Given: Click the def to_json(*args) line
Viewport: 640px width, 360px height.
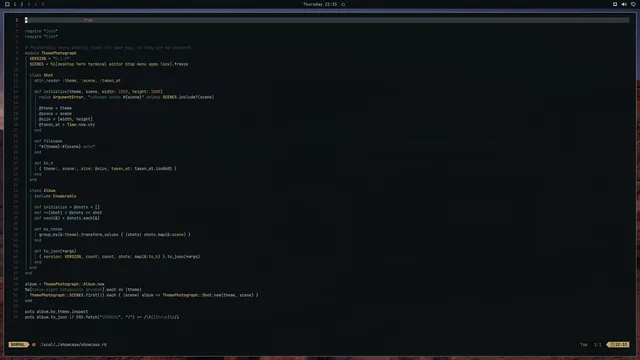Looking at the screenshot, I should point(55,251).
